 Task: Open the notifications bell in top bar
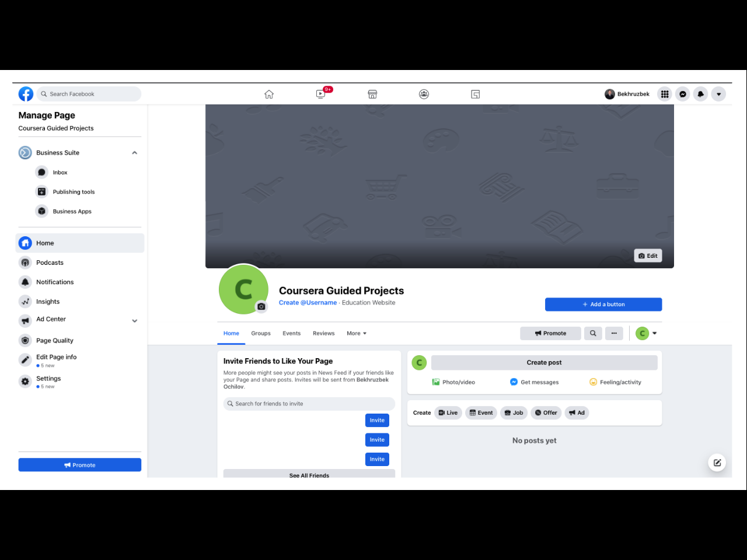(x=701, y=94)
